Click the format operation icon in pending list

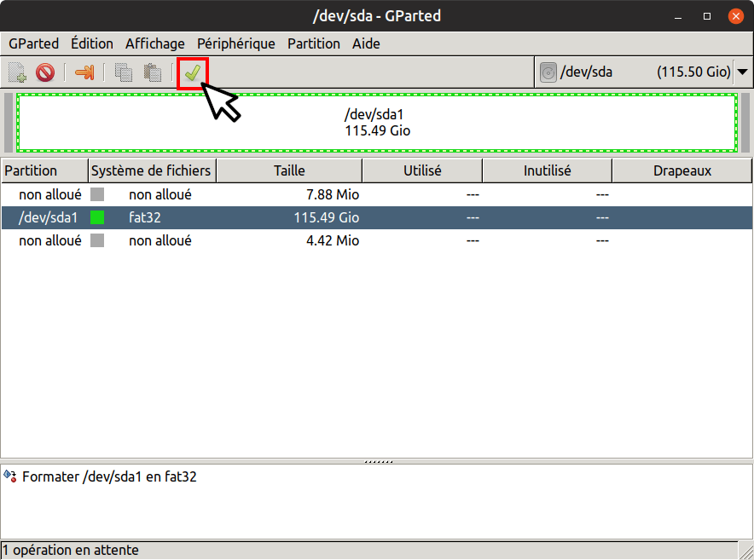pos(10,476)
